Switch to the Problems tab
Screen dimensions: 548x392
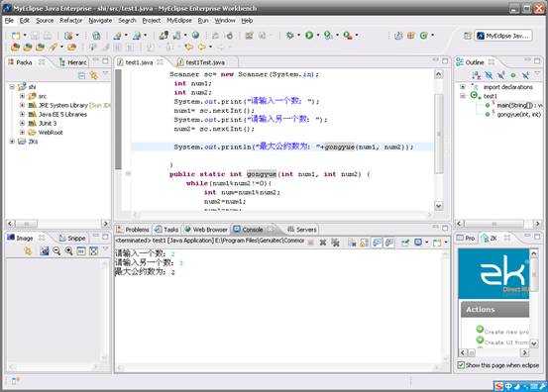coord(133,230)
